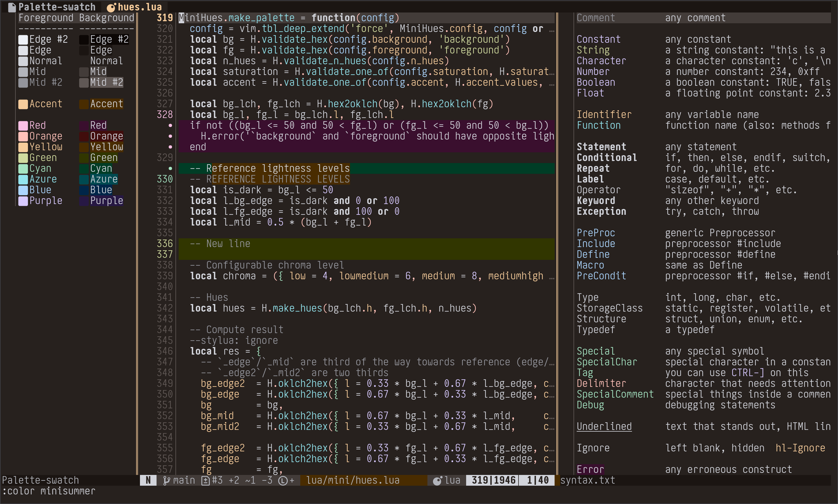Click the Lua moon icon in statusline
The image size is (838, 504).
(x=437, y=480)
